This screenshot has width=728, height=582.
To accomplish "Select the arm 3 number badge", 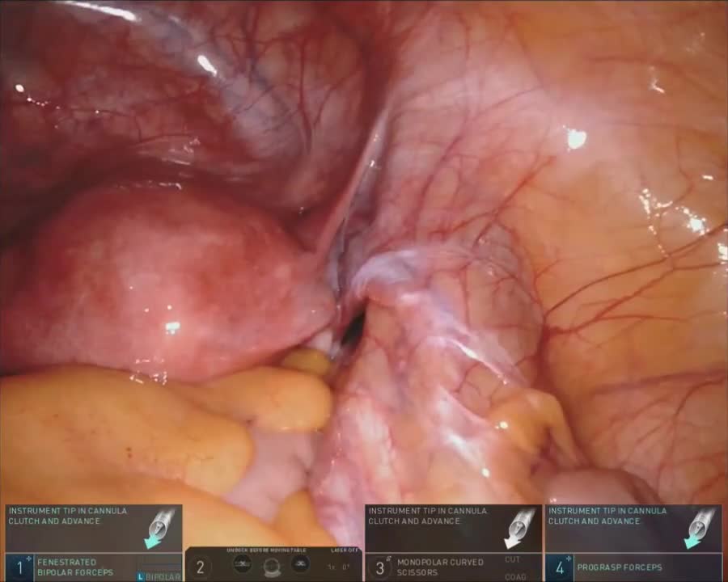I will [x=380, y=567].
